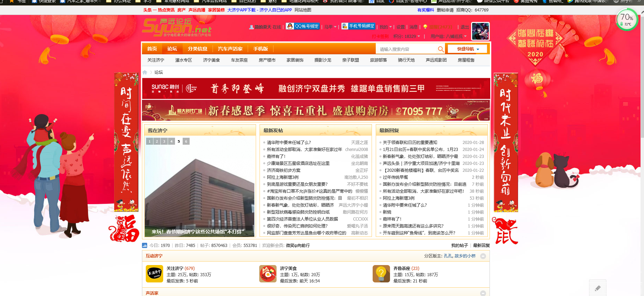644x296 pixels.
Task: Click the orange search magnifier icon
Action: click(x=440, y=49)
